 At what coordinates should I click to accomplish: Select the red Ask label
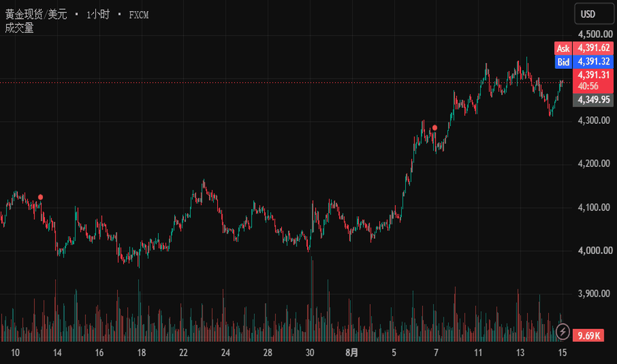point(563,48)
